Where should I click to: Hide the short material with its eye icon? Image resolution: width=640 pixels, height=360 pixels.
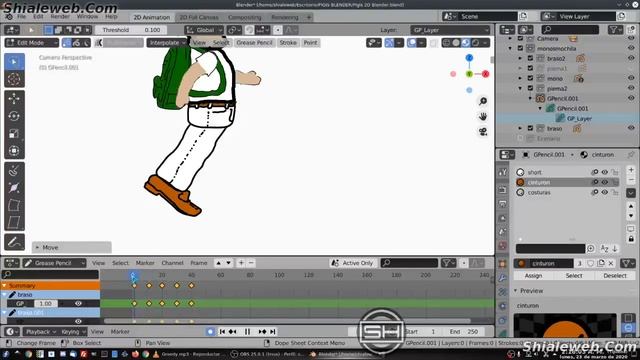coord(604,172)
